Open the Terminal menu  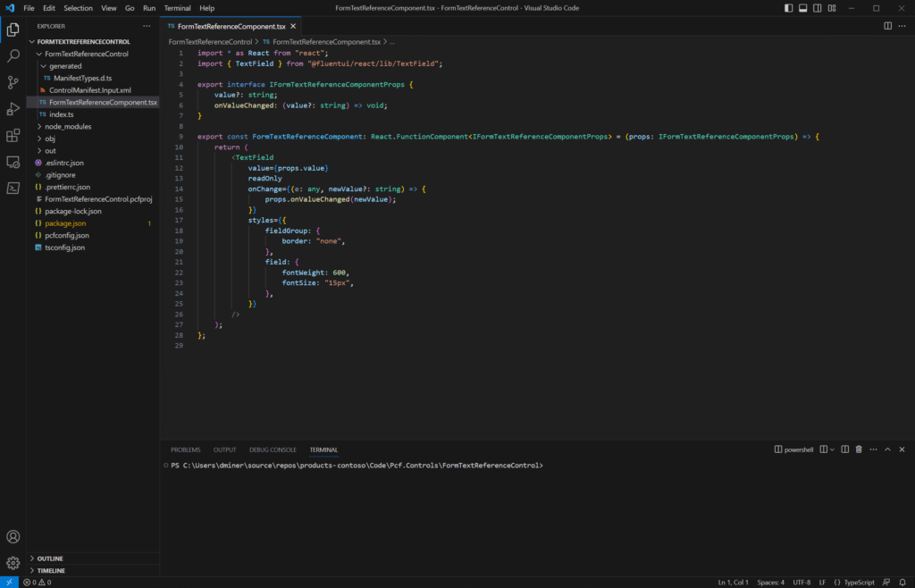click(x=176, y=8)
